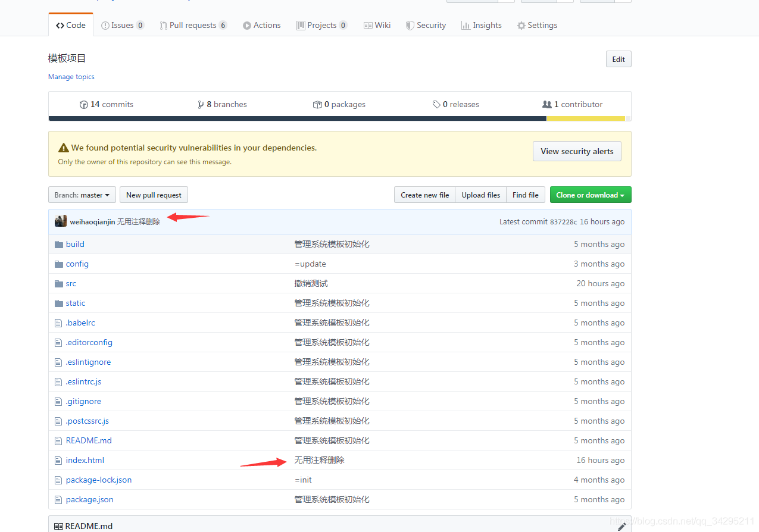Click the Upload files button
The height and width of the screenshot is (532, 759).
coord(480,195)
